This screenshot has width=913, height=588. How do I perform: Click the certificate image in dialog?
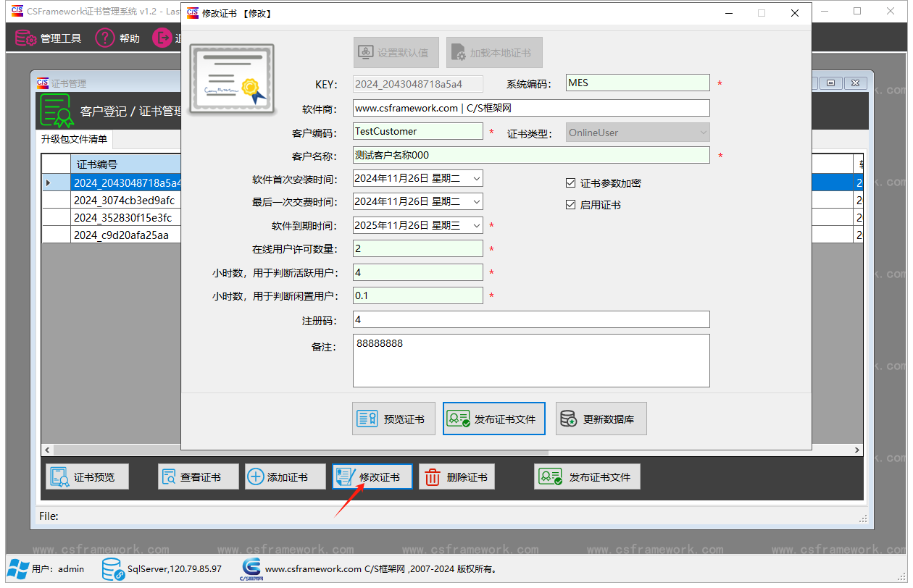pyautogui.click(x=233, y=80)
